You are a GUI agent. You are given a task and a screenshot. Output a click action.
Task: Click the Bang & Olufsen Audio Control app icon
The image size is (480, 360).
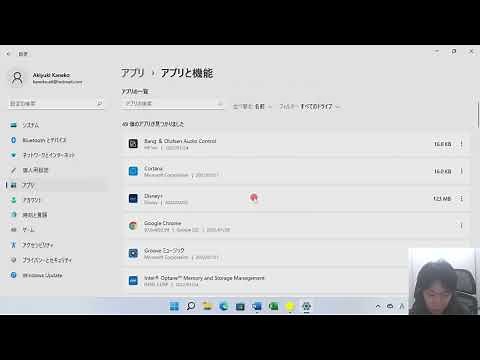[133, 144]
